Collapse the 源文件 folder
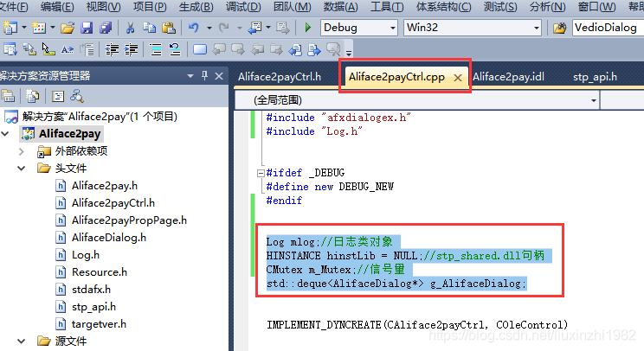The image size is (644, 351). [x=22, y=341]
